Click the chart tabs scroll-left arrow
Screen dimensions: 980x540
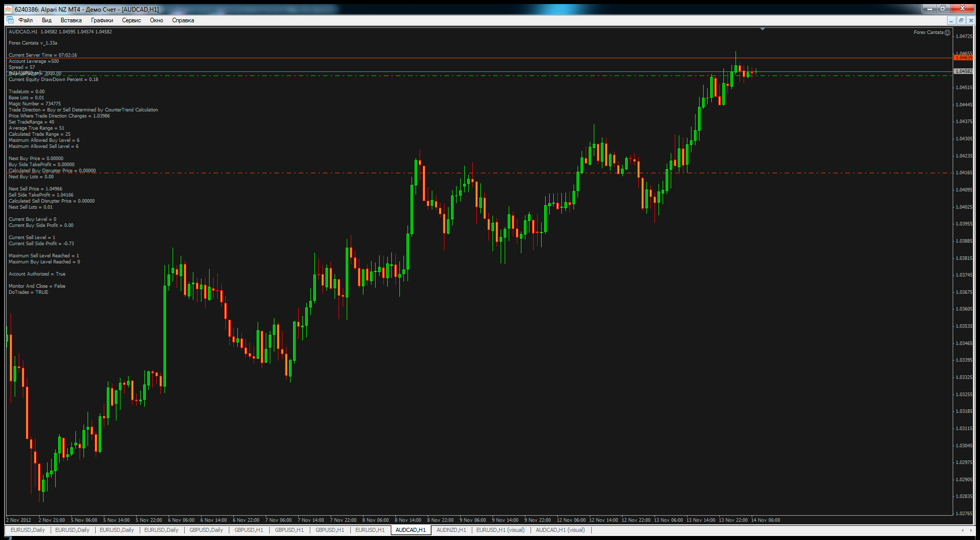pos(962,530)
